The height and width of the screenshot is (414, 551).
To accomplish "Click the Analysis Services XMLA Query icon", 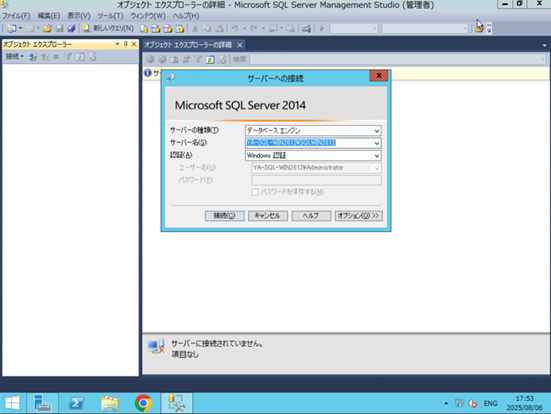I will point(180,28).
